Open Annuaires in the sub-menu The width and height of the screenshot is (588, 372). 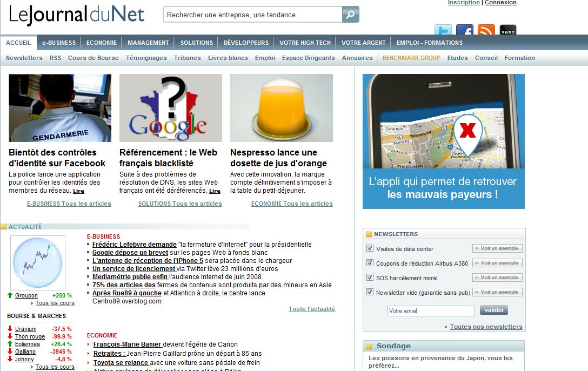[x=357, y=58]
